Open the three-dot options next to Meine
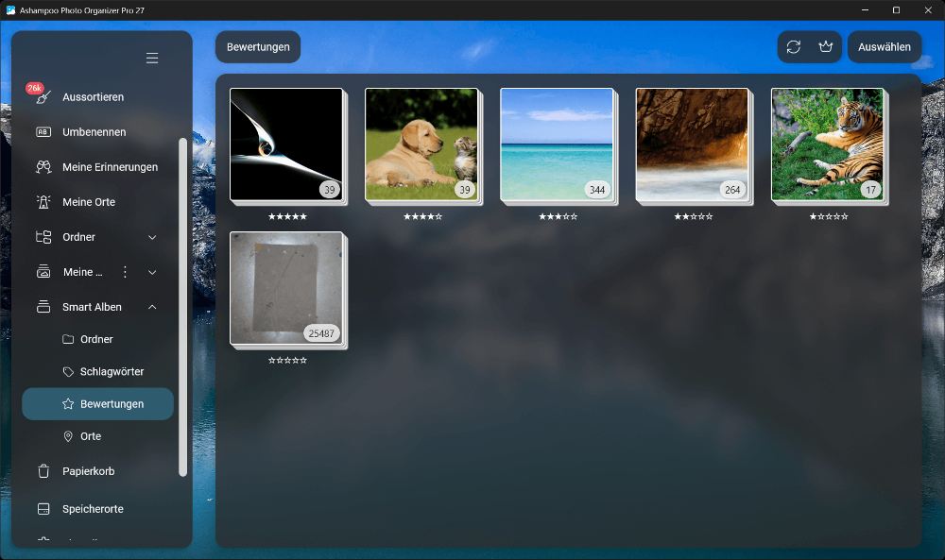The width and height of the screenshot is (945, 560). coord(125,272)
